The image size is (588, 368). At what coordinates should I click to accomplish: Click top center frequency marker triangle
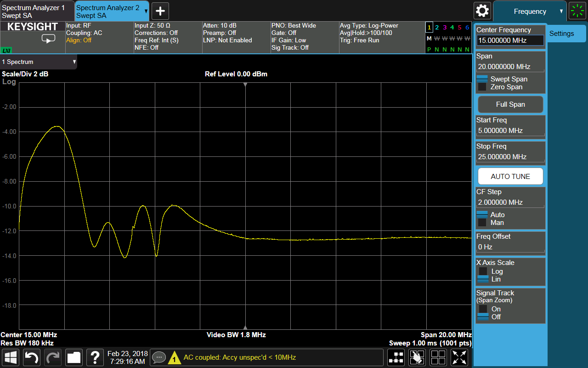tap(245, 85)
